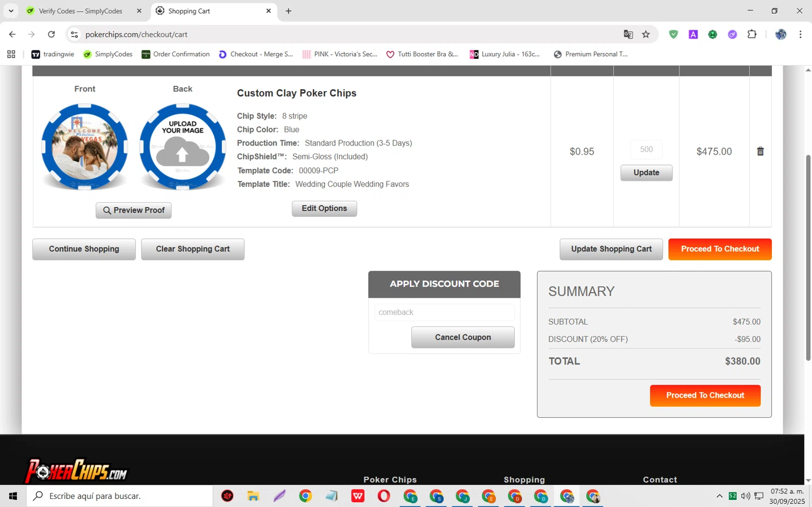Open the tab search dropdown arrow
Image resolution: width=812 pixels, height=507 pixels.
pyautogui.click(x=11, y=11)
